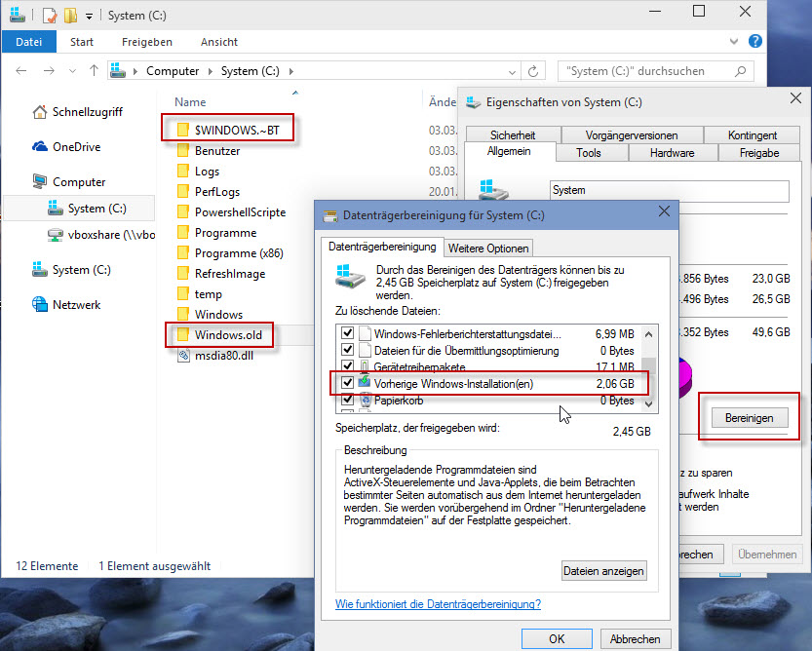812x651 pixels.
Task: Select the vboxshare network drive icon
Action: (56, 235)
